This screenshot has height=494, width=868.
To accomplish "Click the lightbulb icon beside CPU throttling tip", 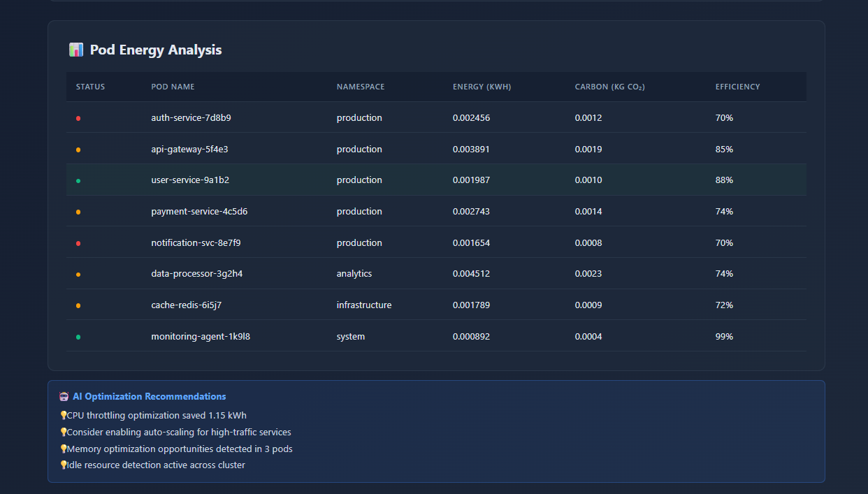I will (63, 415).
